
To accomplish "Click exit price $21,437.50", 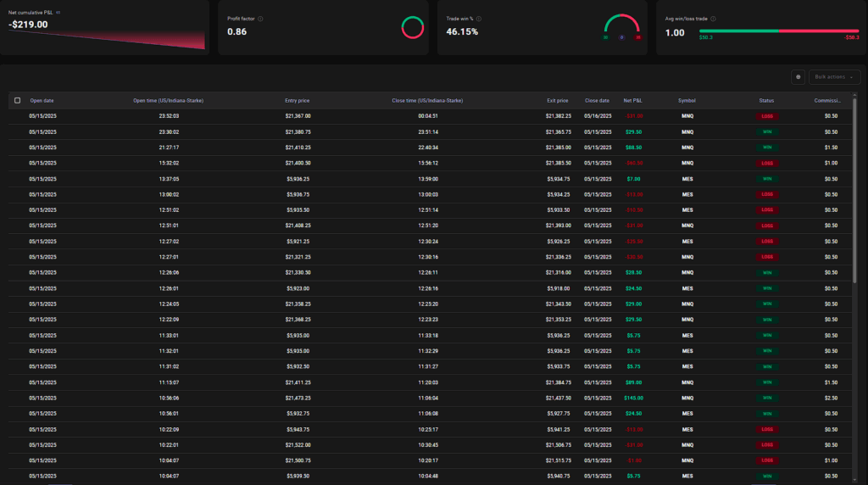I will [x=558, y=398].
